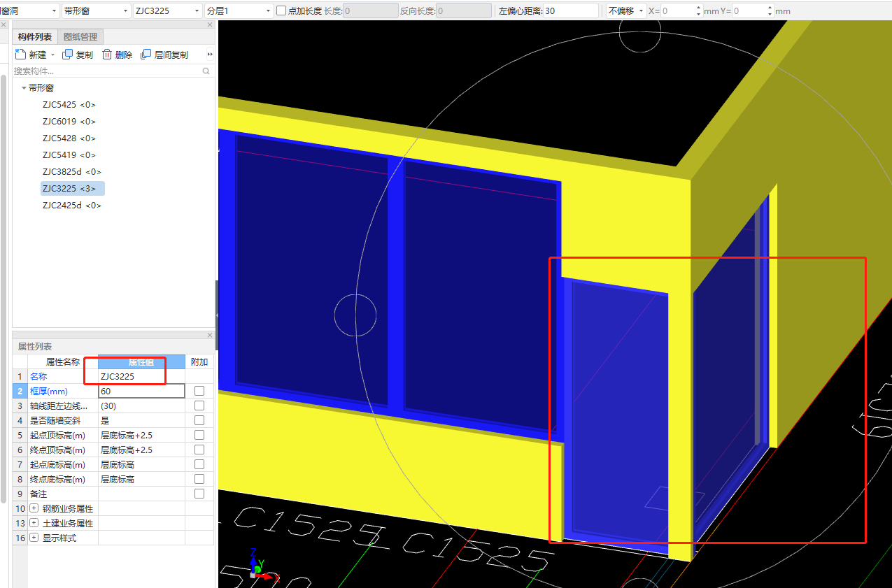Collapse the 带形窗 tree node
The image size is (892, 588).
tap(24, 88)
